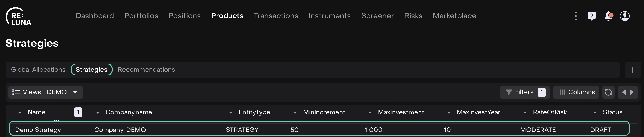Open the Filters button
644x137 pixels.
(524, 92)
